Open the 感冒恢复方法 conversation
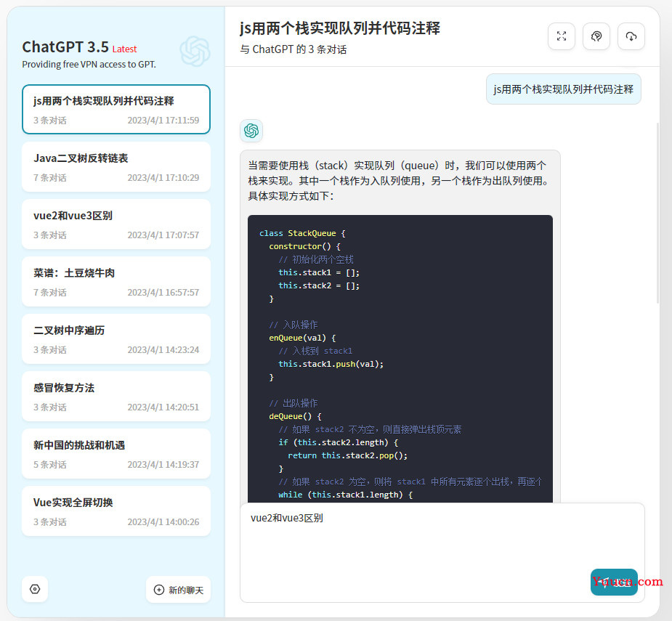This screenshot has height=621, width=672. [116, 397]
